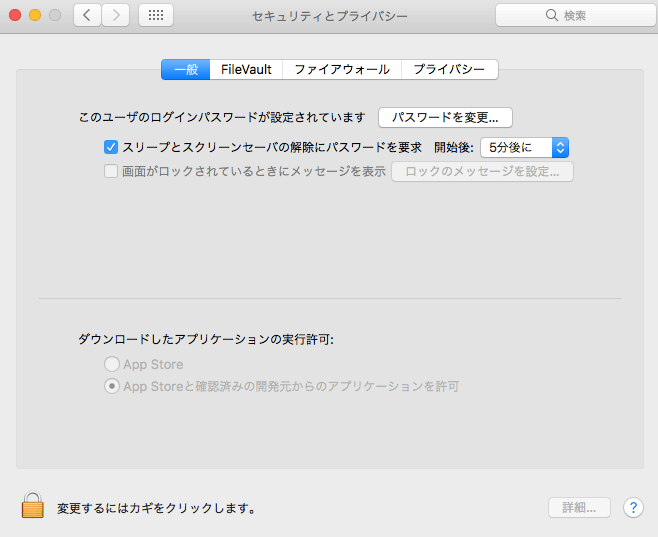The image size is (658, 537).
Task: Open the 5分後に delay dropdown
Action: tap(525, 148)
